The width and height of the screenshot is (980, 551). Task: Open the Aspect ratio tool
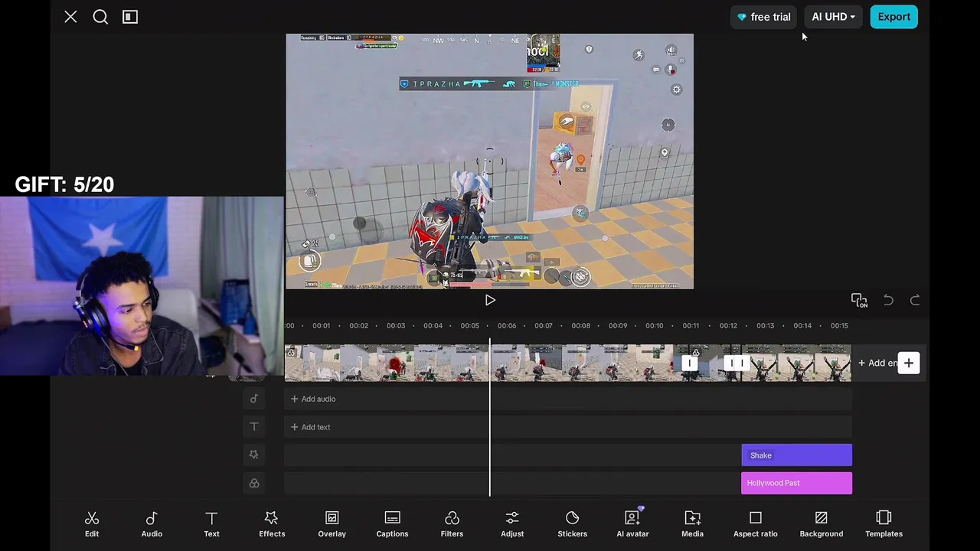coord(756,524)
